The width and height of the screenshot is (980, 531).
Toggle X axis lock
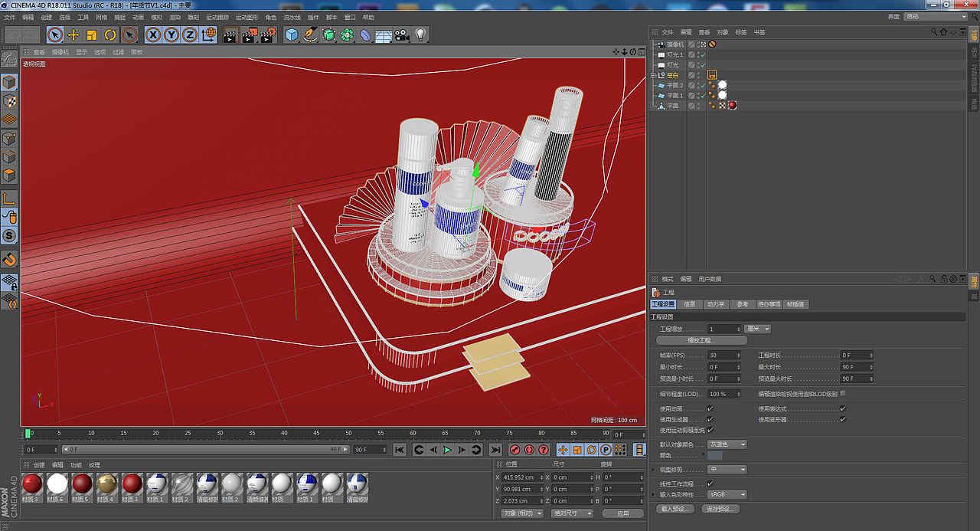click(x=153, y=34)
